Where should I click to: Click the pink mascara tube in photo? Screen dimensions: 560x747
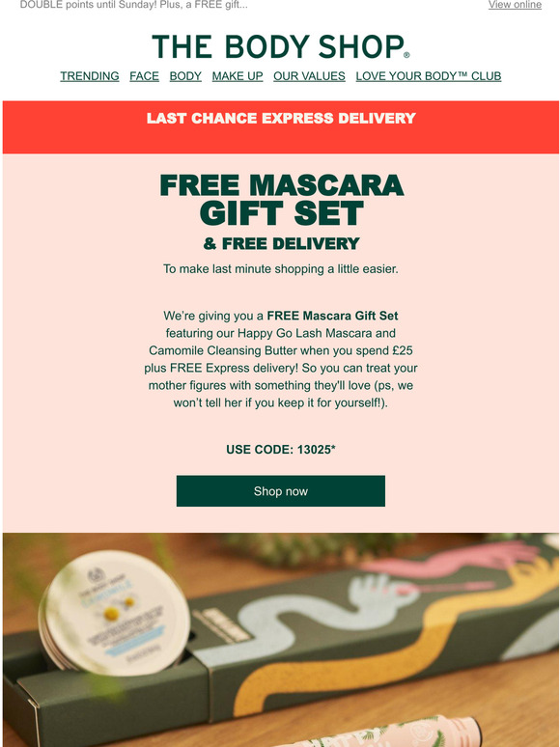pos(381,733)
